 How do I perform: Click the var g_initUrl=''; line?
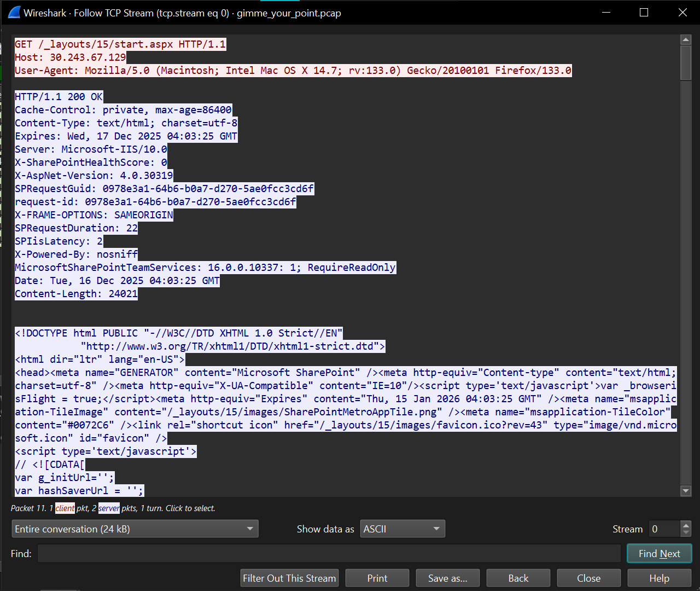(65, 478)
